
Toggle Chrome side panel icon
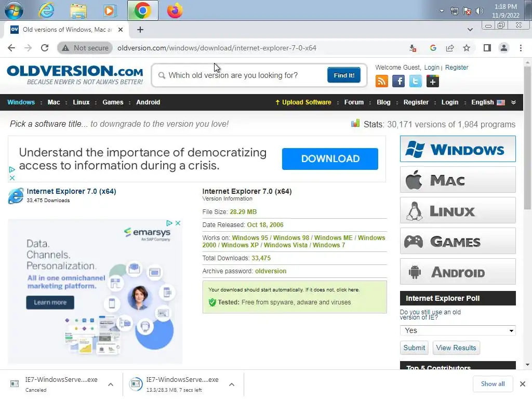pos(487,48)
